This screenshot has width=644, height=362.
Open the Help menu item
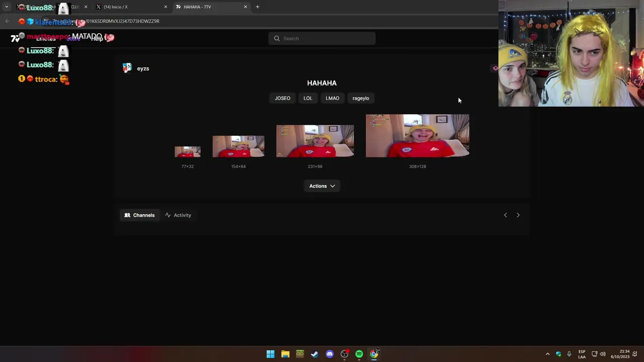point(97,39)
